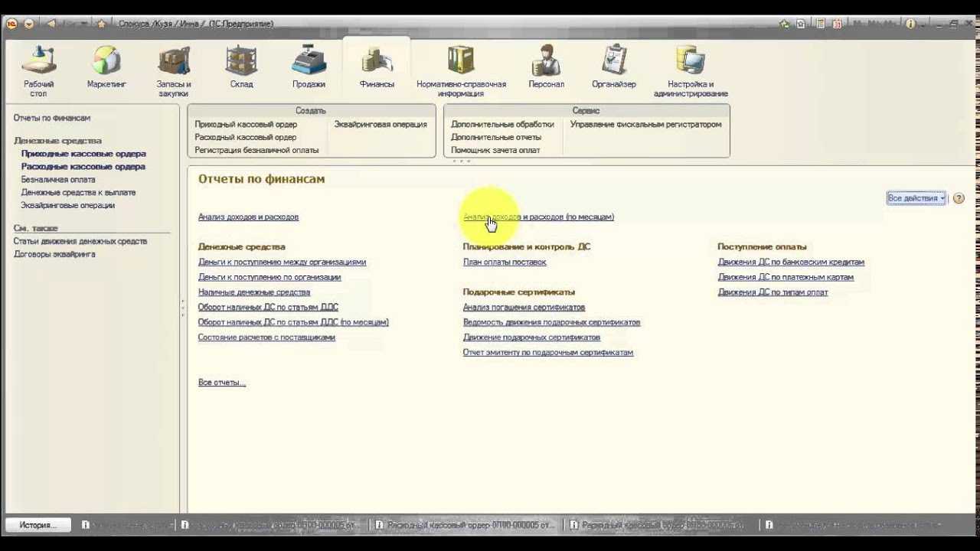The image size is (980, 551).
Task: Open Помощник зачета оплат
Action: 495,150
